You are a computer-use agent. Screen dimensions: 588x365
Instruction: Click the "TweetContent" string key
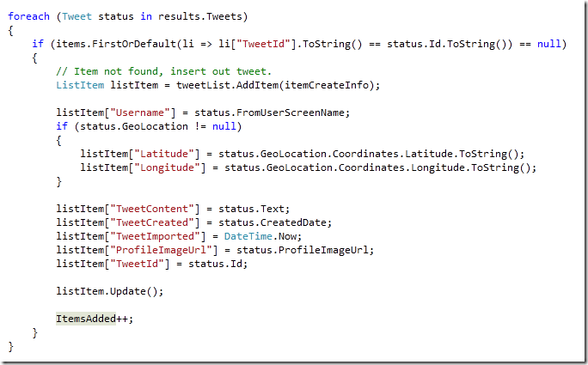[x=152, y=209]
